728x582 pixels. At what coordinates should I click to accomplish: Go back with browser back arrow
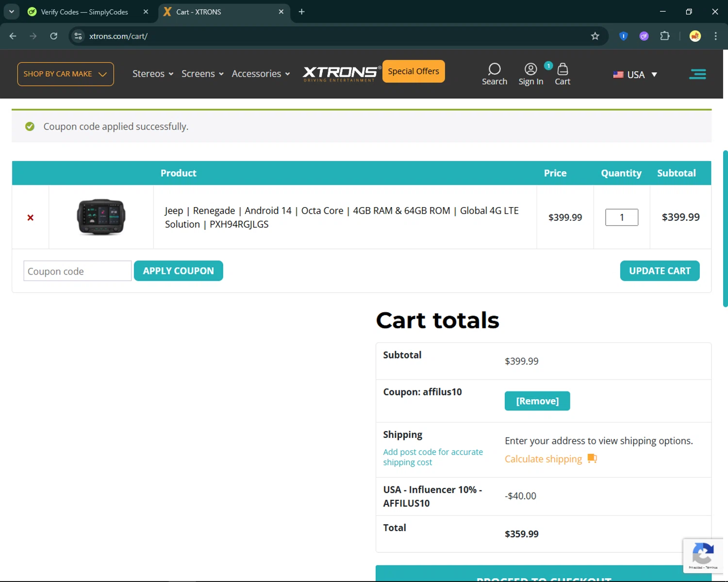pyautogui.click(x=13, y=36)
